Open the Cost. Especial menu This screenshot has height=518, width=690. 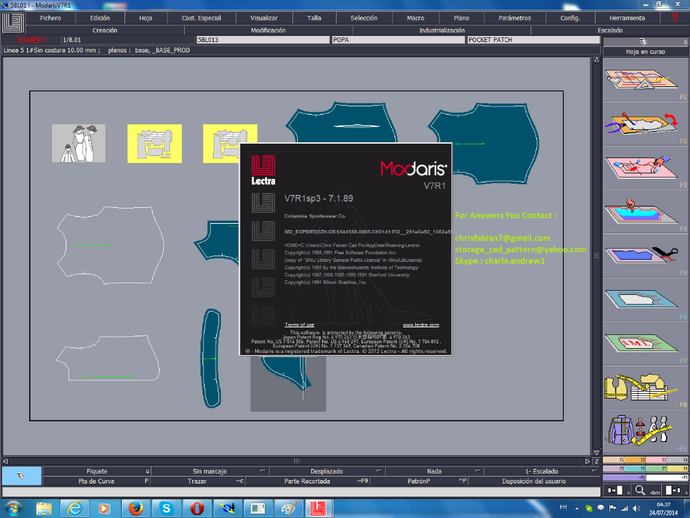click(x=202, y=18)
